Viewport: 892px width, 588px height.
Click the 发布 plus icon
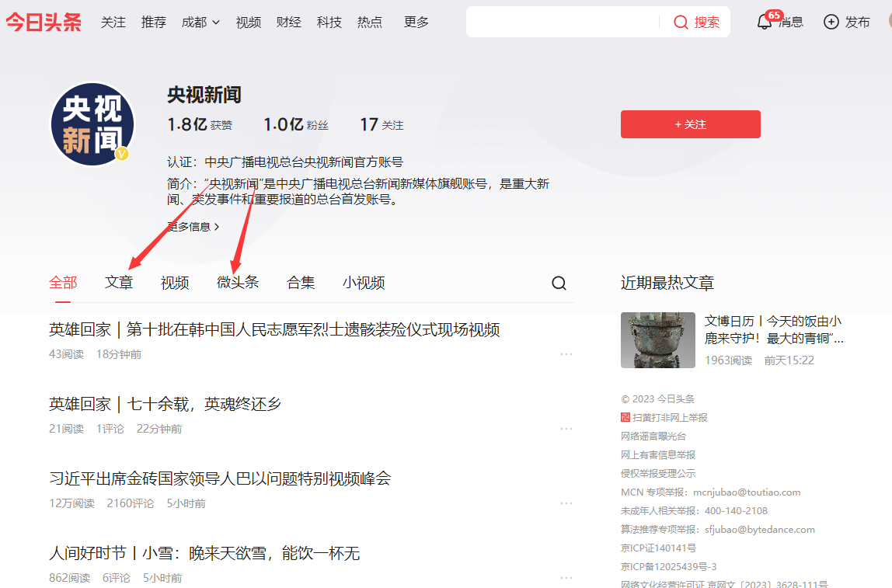click(831, 22)
